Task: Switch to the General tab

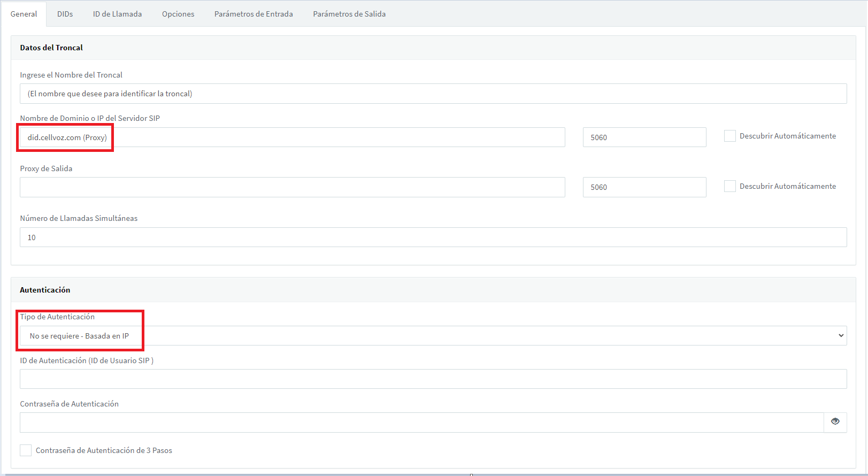Action: click(x=24, y=14)
